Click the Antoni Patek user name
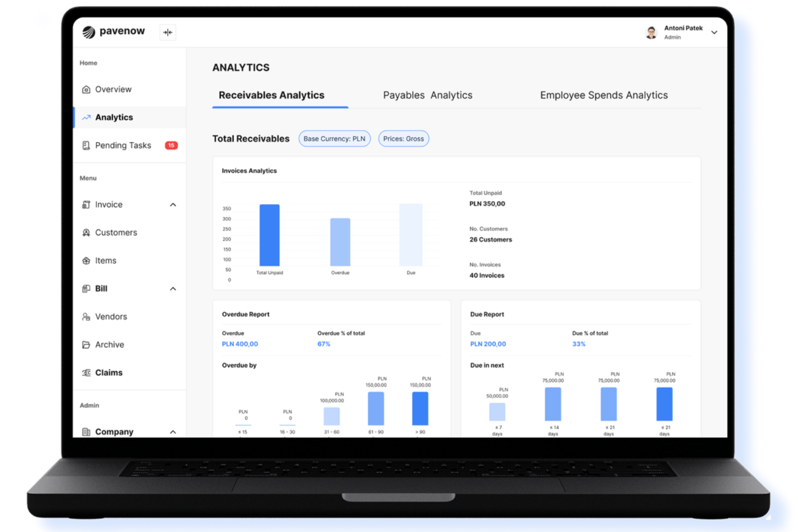This screenshot has width=798, height=532. 684,28
